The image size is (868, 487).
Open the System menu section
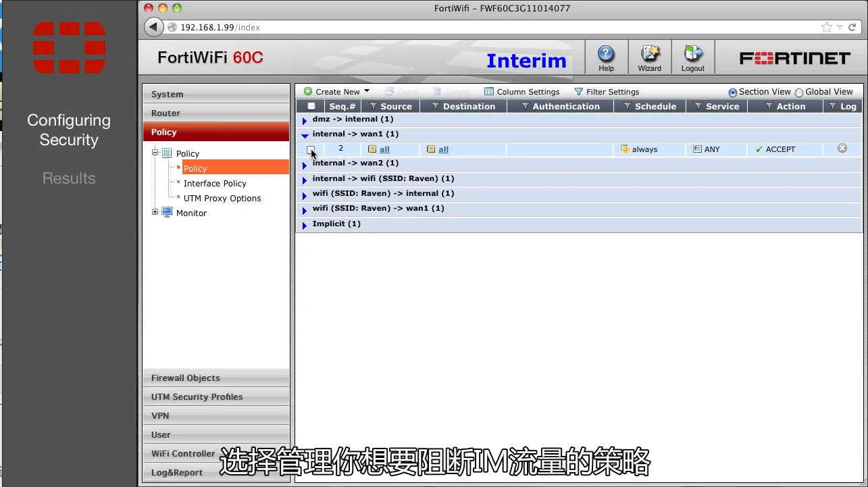click(x=215, y=94)
